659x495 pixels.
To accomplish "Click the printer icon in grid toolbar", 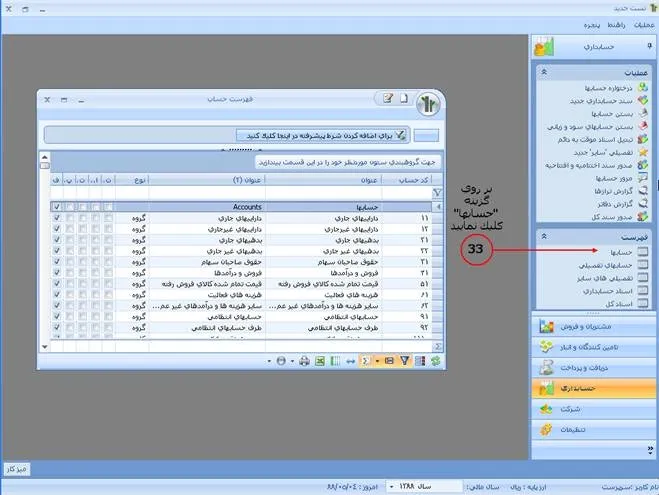I will (x=304, y=361).
